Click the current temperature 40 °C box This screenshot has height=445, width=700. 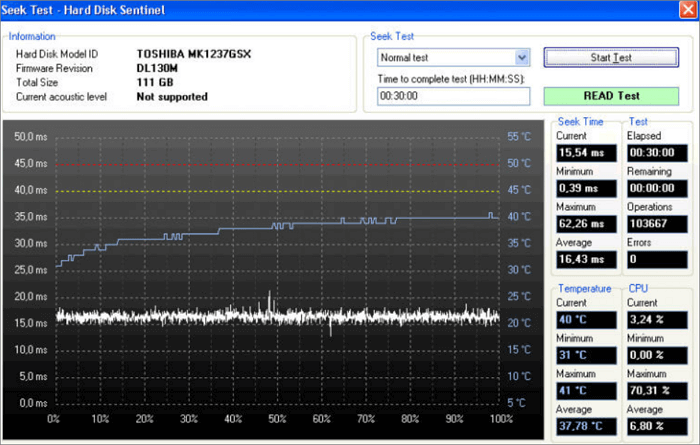[x=585, y=319]
